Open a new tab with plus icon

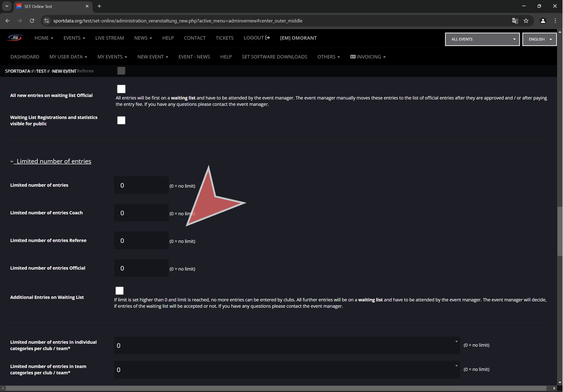(x=99, y=6)
